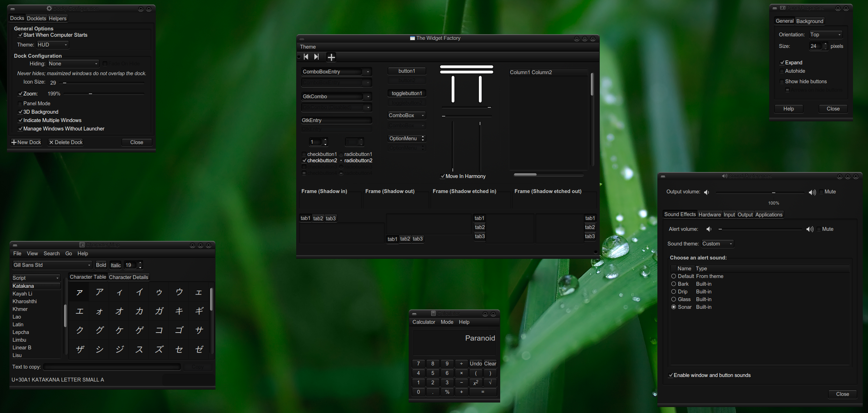Open the Orientation Top dropdown
The height and width of the screenshot is (413, 868).
coord(826,35)
